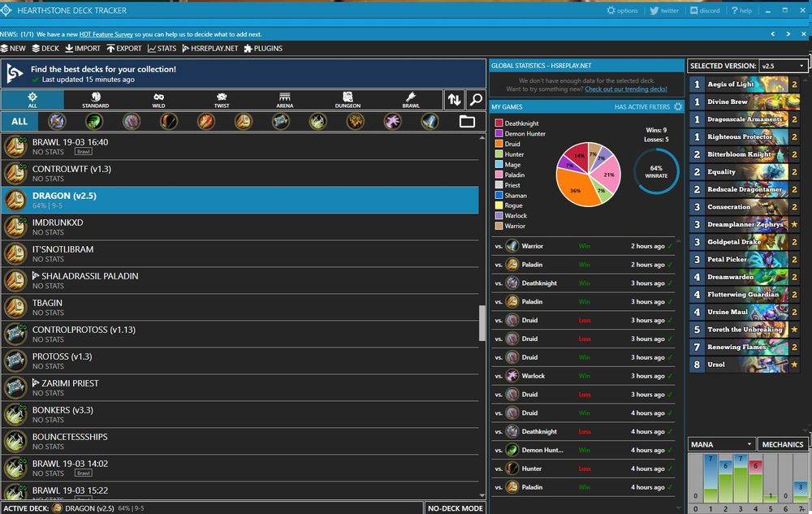The height and width of the screenshot is (514, 812).
Task: Filter decks by Mage class icon
Action: pos(206,122)
